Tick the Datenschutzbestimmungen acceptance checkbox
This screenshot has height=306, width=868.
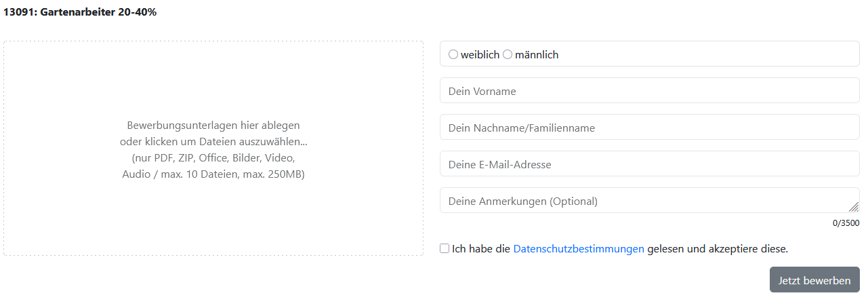click(445, 248)
